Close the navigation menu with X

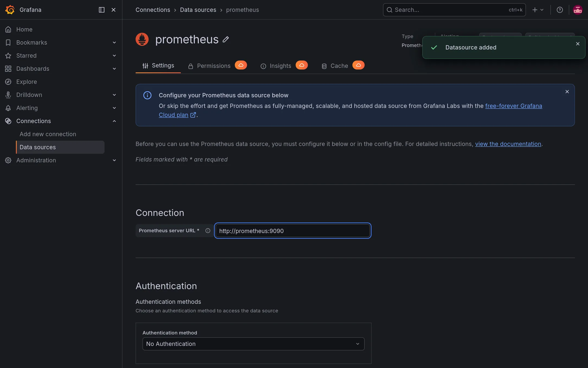coord(114,10)
